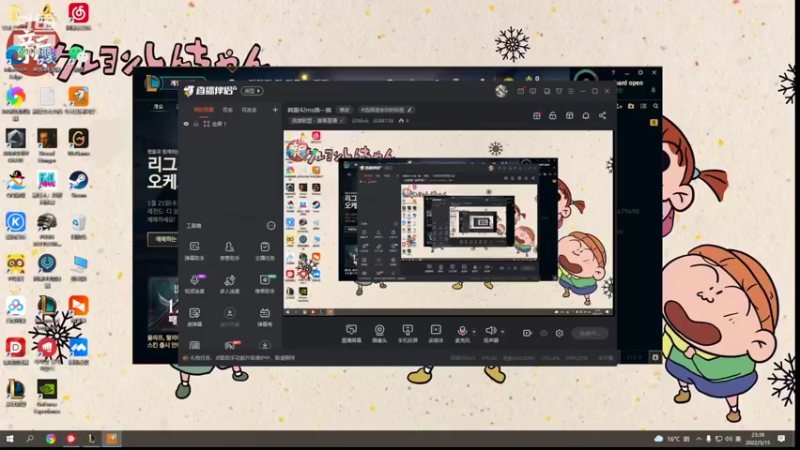The image size is (800, 450).
Task: Select the My Scenes tab
Action: [x=204, y=110]
